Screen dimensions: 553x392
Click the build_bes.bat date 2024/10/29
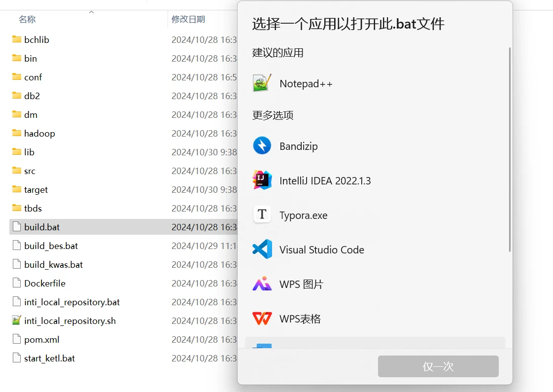click(204, 246)
